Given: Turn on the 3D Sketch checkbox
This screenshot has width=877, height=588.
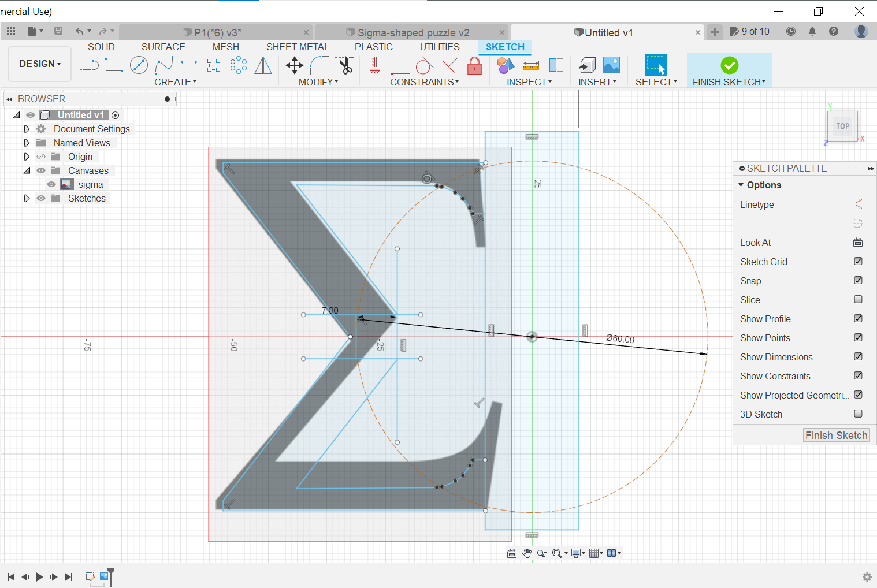Looking at the screenshot, I should click(x=858, y=414).
